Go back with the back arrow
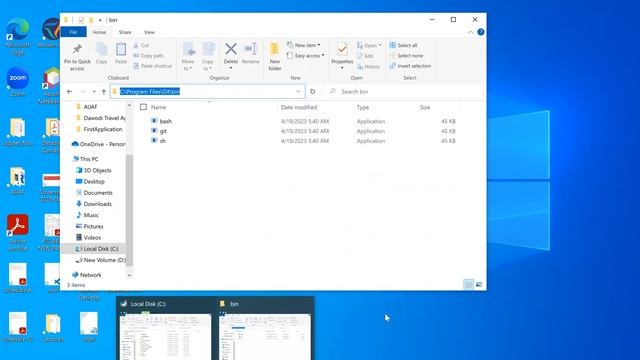This screenshot has height=360, width=640. pyautogui.click(x=69, y=91)
